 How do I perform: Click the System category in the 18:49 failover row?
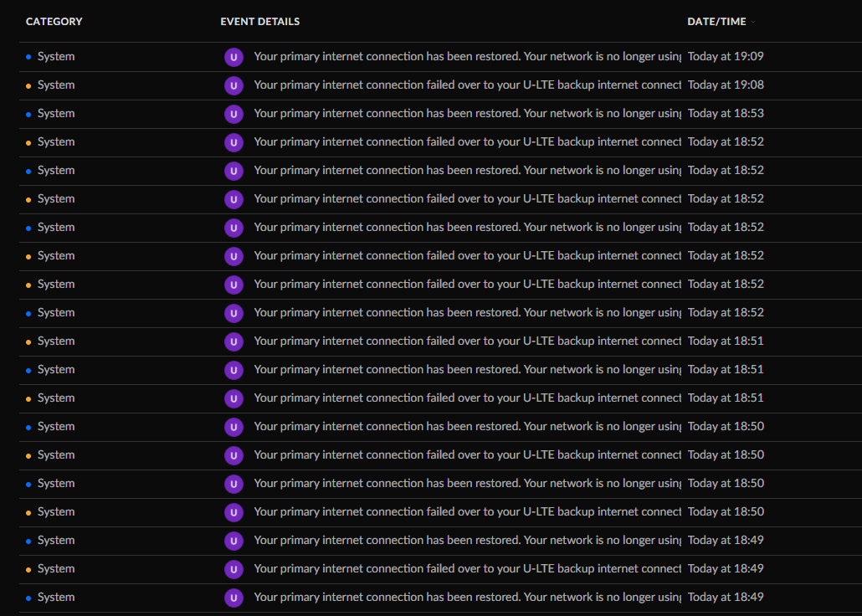(56, 569)
